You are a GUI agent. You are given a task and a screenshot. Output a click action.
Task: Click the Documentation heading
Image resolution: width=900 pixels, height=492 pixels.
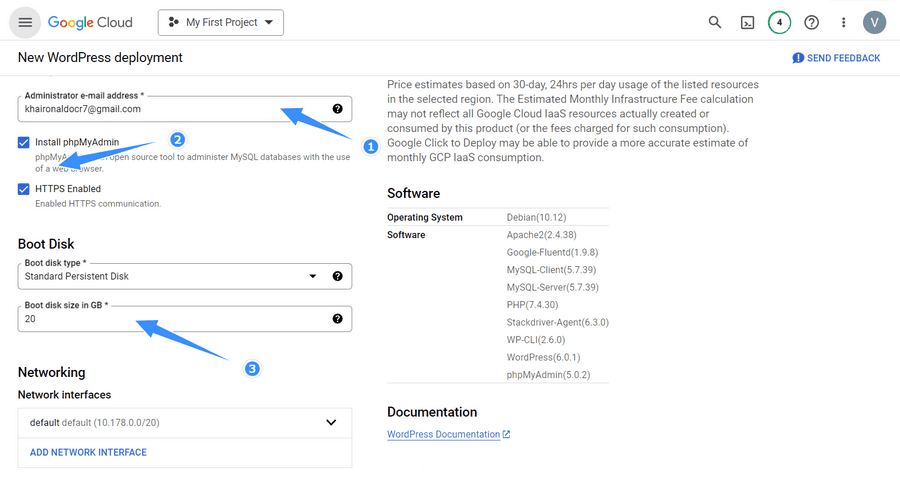click(432, 412)
